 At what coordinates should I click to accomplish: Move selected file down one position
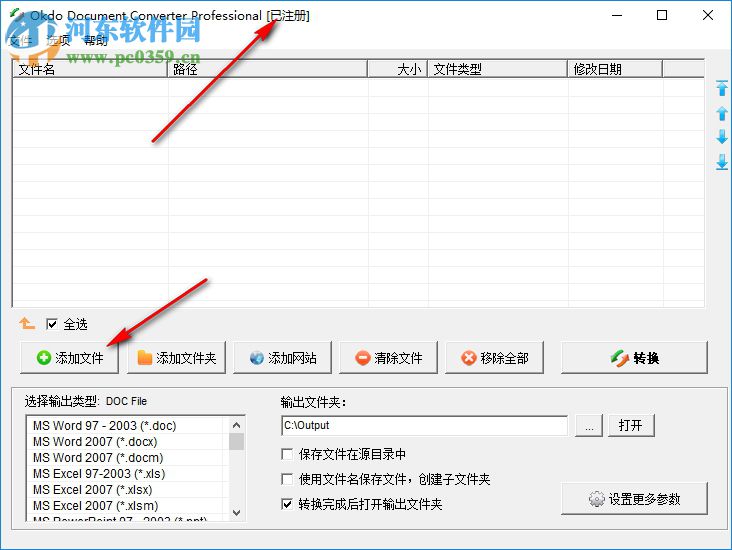(722, 137)
